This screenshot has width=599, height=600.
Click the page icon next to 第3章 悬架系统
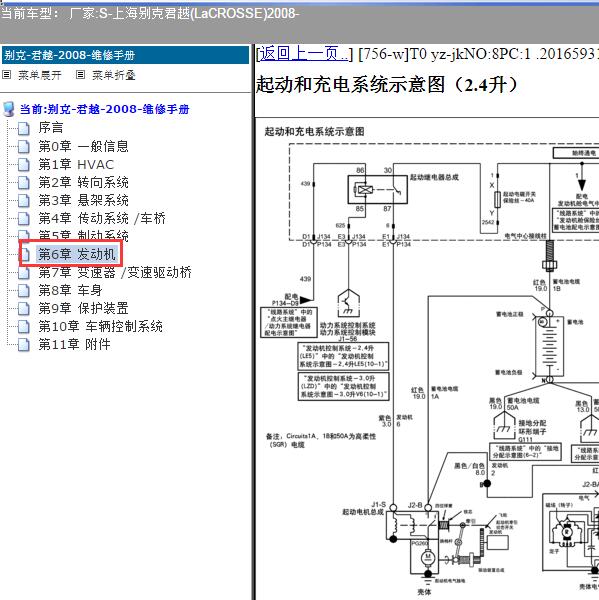pos(24,201)
